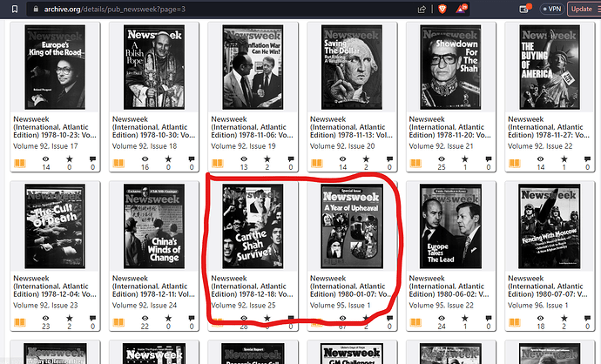This screenshot has height=364, width=601.
Task: Click the bookmark icon in the browser toolbar
Action: (x=15, y=9)
